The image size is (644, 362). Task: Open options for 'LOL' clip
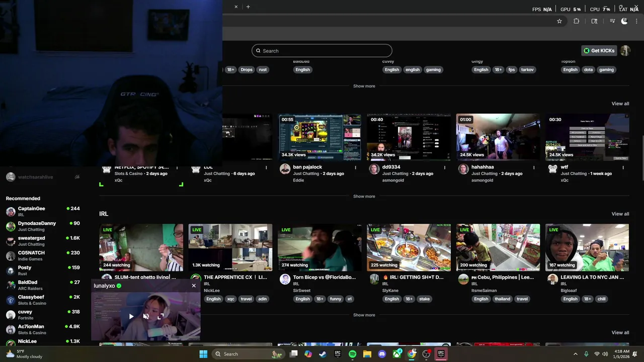tap(266, 167)
